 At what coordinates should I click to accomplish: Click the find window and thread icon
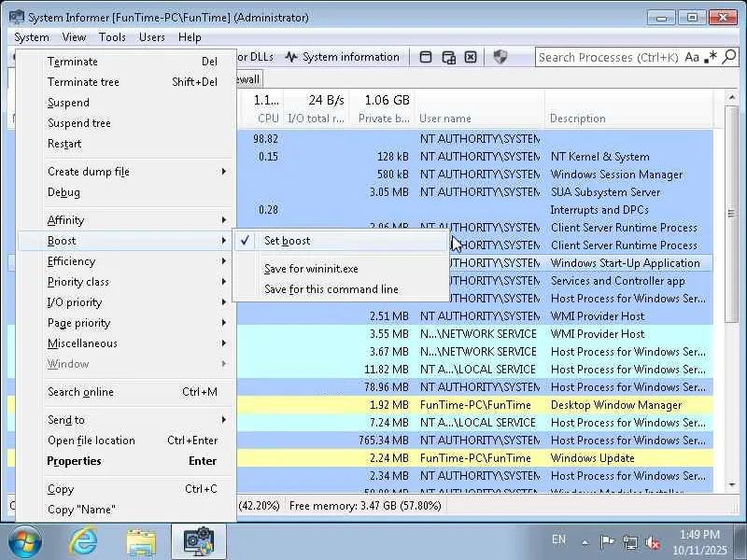pos(449,57)
